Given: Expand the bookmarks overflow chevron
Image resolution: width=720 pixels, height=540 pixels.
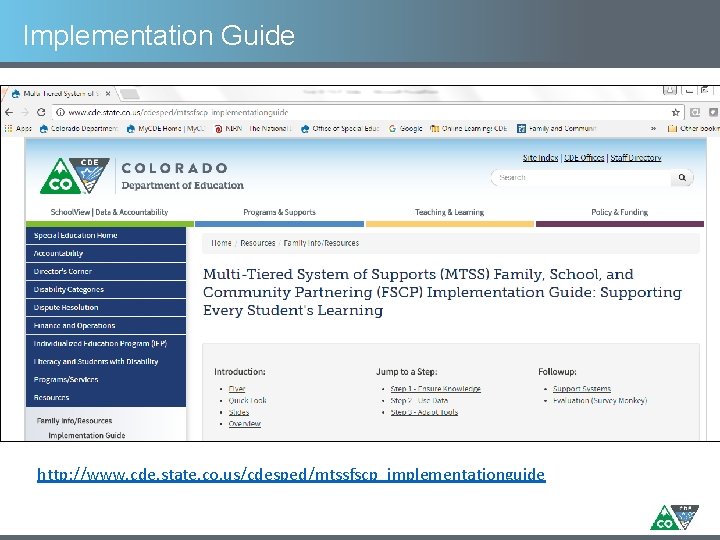Looking at the screenshot, I should (653, 129).
